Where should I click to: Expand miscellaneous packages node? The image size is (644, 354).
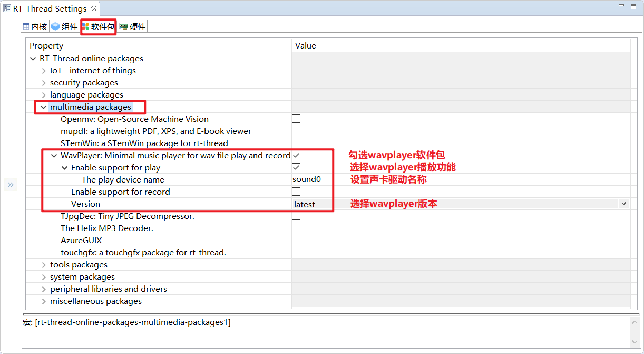[44, 301]
